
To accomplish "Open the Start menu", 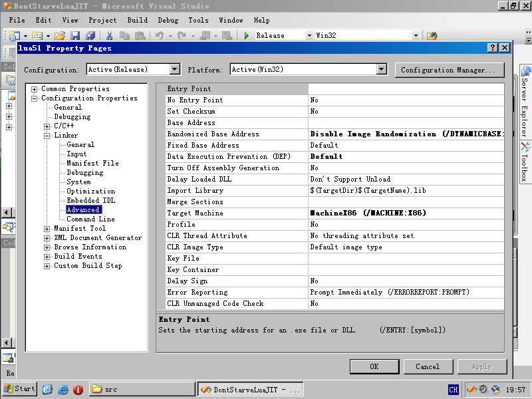I will 20,389.
